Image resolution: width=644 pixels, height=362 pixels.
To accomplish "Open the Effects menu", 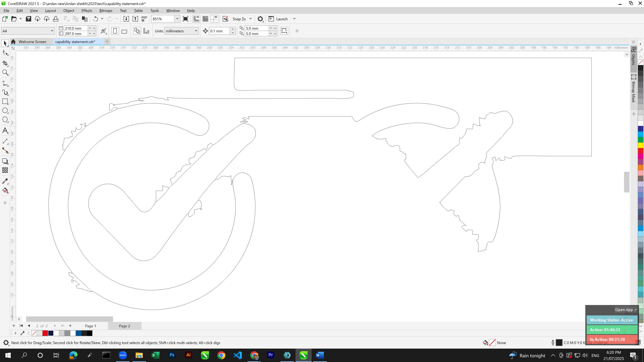I will (87, 11).
